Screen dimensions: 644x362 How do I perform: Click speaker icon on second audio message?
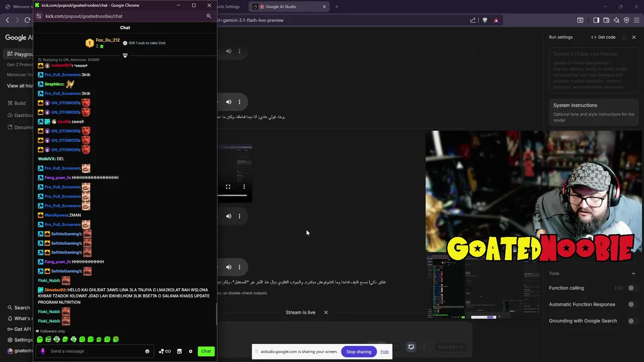[229, 102]
